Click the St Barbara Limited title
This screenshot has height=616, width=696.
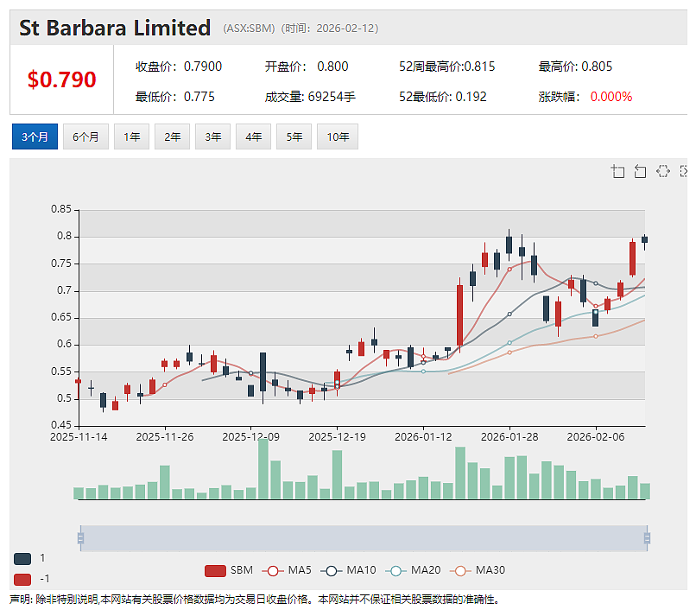[x=115, y=28]
